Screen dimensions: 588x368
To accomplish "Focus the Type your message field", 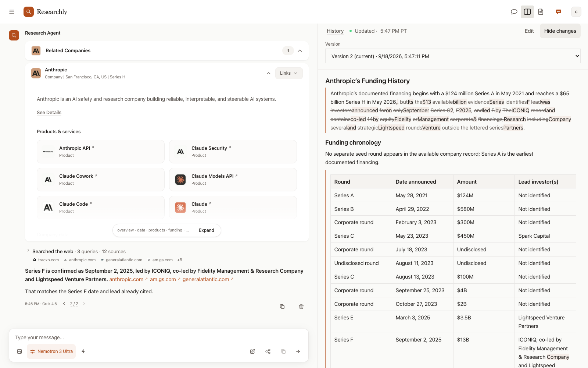I will tap(159, 337).
